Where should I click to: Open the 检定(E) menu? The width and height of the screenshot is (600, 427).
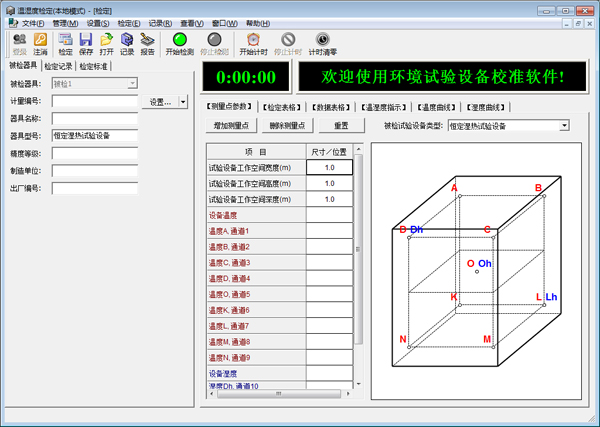[128, 21]
